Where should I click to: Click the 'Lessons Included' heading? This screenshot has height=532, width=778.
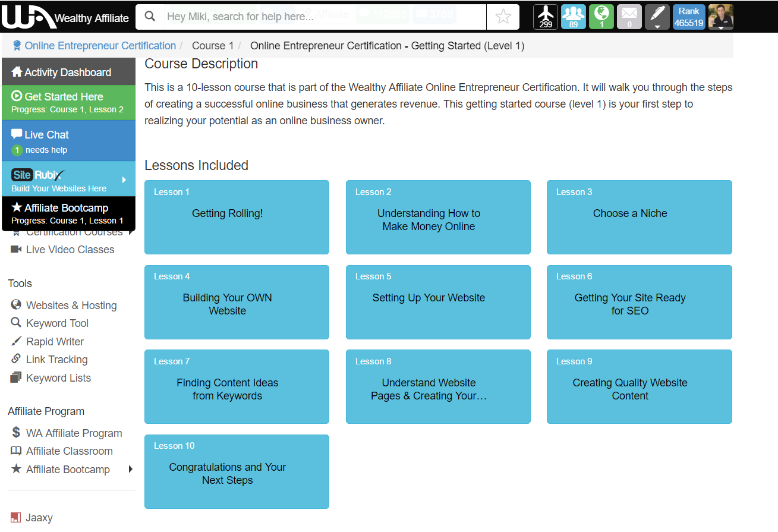tap(196, 165)
